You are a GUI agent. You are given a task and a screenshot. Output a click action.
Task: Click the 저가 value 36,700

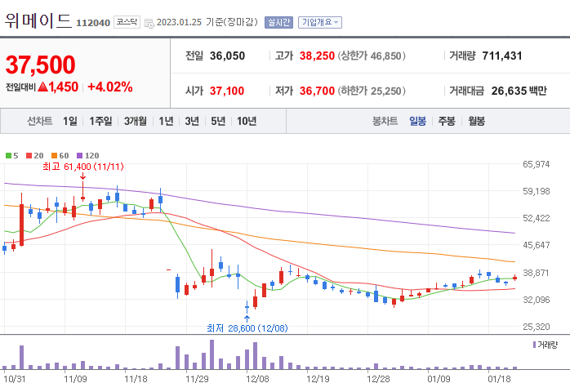tap(317, 91)
